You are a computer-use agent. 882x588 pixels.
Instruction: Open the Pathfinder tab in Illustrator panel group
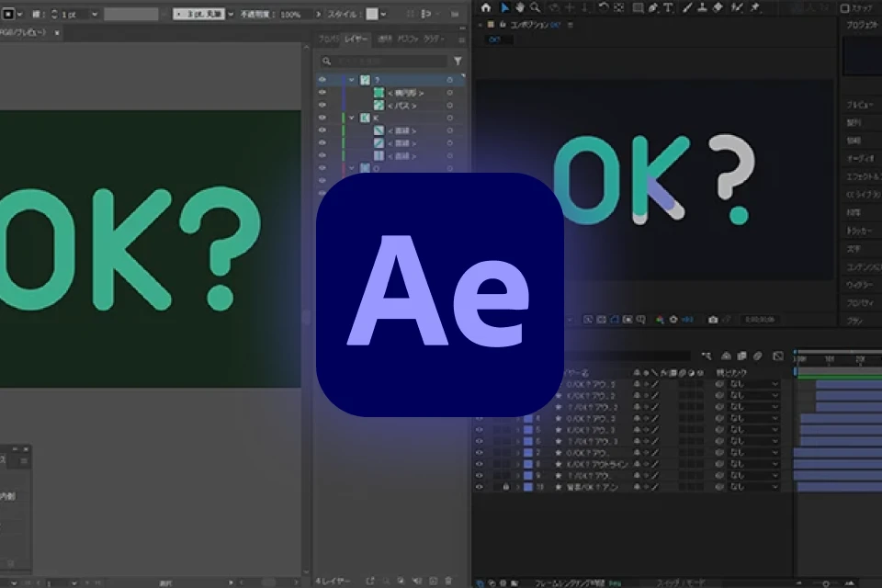408,39
